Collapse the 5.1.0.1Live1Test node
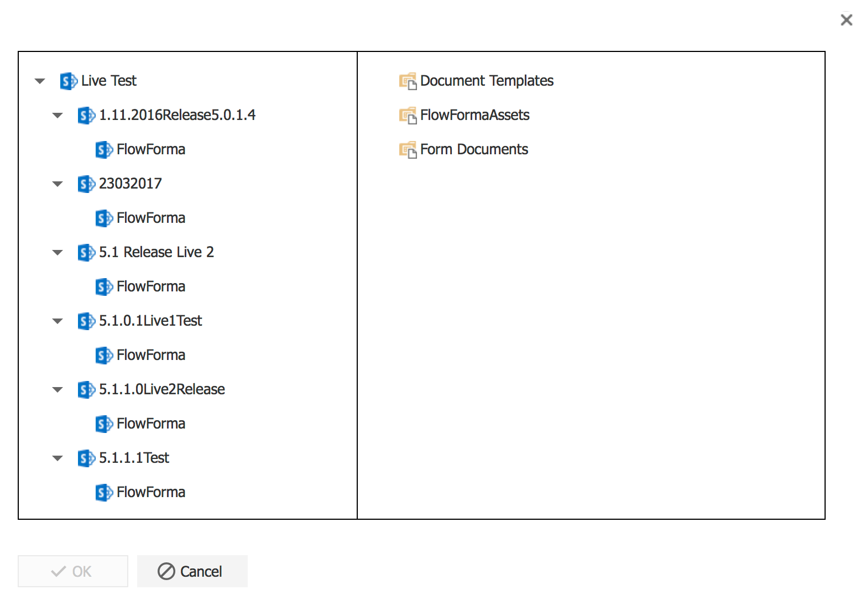Image resolution: width=866 pixels, height=616 pixels. (x=58, y=321)
